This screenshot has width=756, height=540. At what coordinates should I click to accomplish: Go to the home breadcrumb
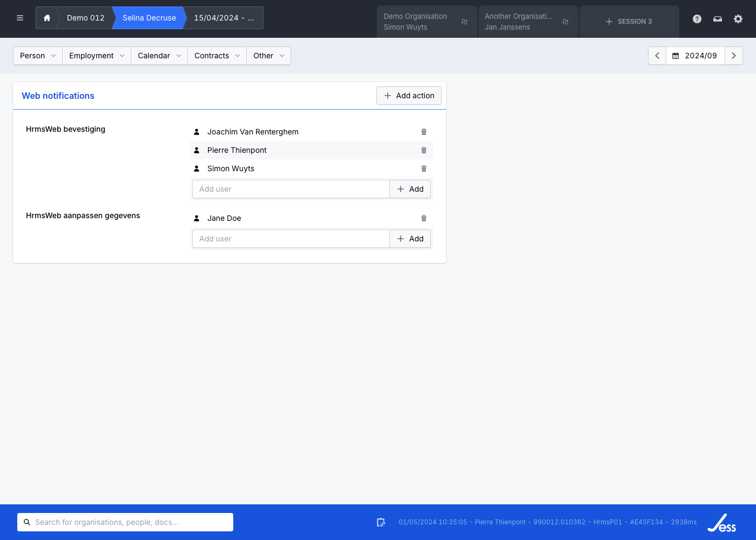click(47, 18)
